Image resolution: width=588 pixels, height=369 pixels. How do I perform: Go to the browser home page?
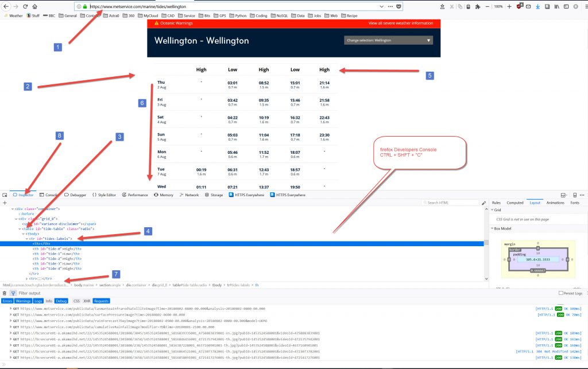[35, 6]
